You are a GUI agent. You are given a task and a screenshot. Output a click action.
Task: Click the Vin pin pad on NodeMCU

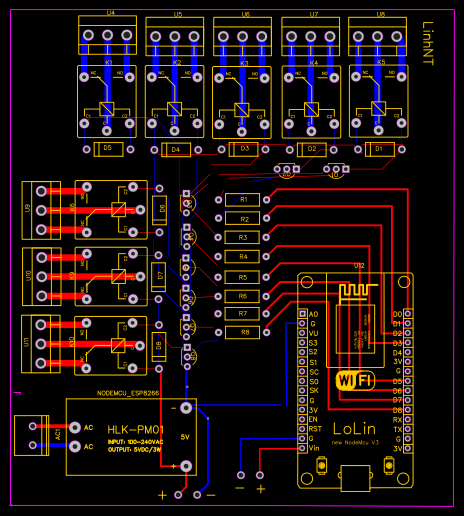pyautogui.click(x=302, y=448)
